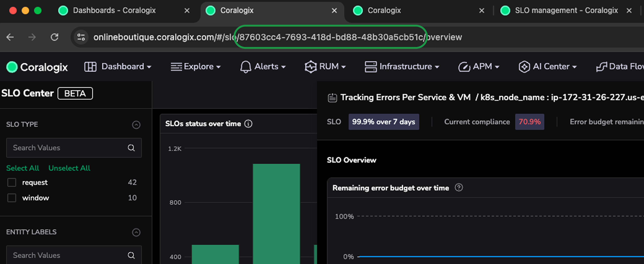Click SLO TYPE Search Values field
The width and height of the screenshot is (644, 264).
[x=74, y=148]
